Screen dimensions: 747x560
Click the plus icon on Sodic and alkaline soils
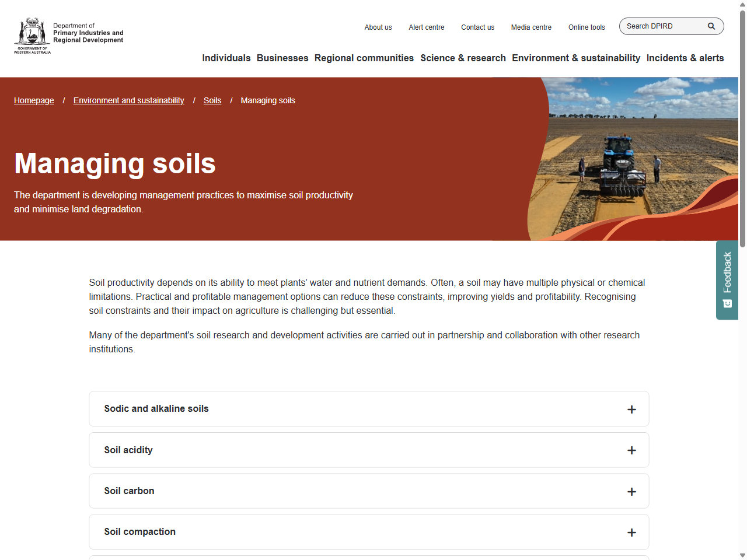631,409
